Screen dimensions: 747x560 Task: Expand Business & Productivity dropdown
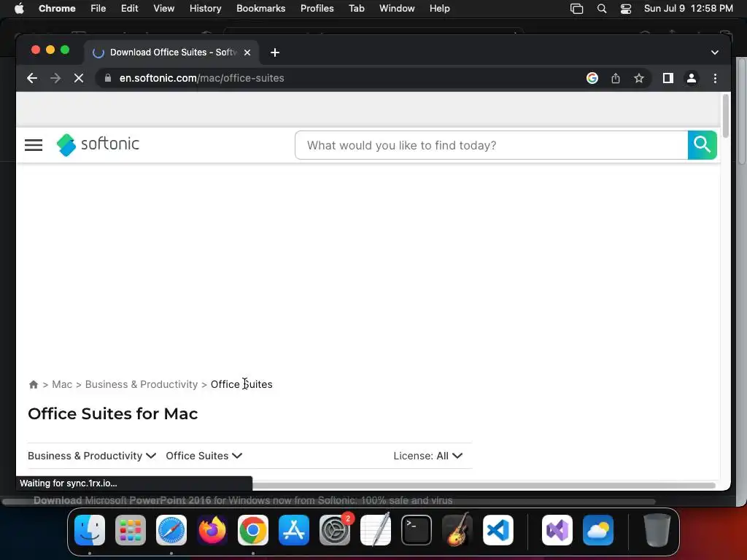(x=92, y=456)
